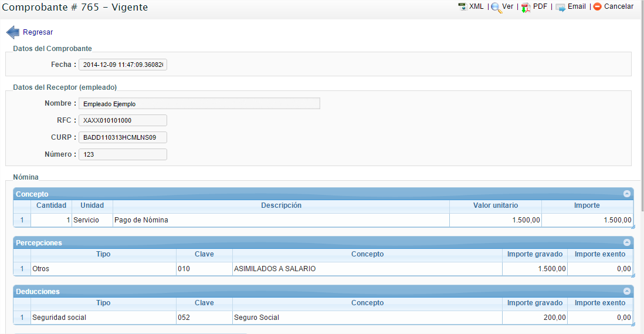Click the XML download icon

click(462, 7)
